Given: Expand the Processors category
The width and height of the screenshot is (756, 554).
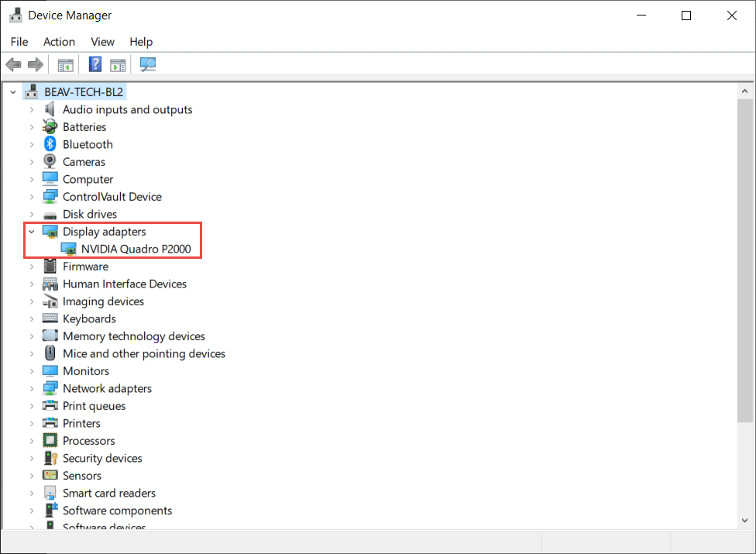Looking at the screenshot, I should tap(32, 441).
